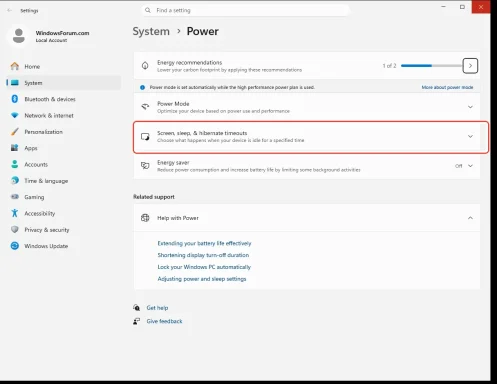Click the Find a setting search box
Viewport: 497px width, 384px height.
(x=245, y=10)
